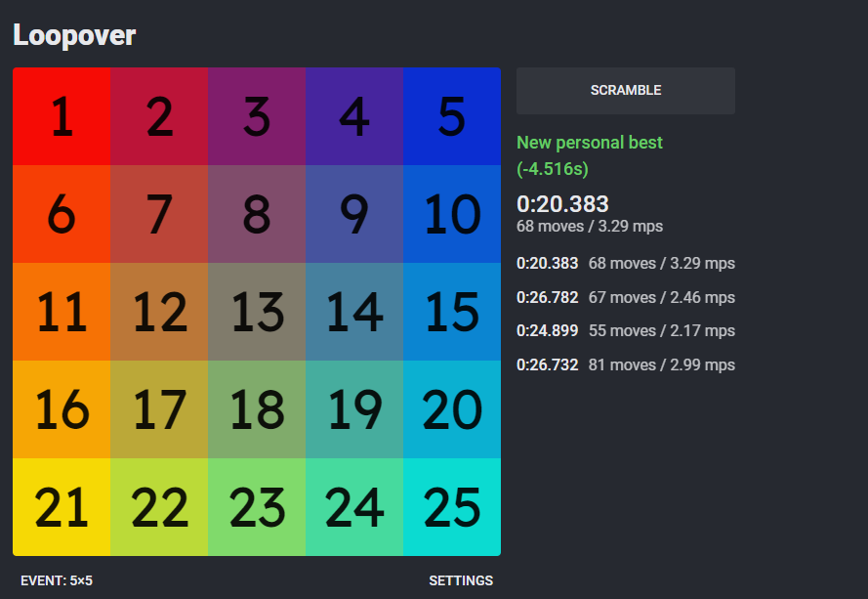868x599 pixels.
Task: Select tile number 23
Action: pyautogui.click(x=257, y=507)
